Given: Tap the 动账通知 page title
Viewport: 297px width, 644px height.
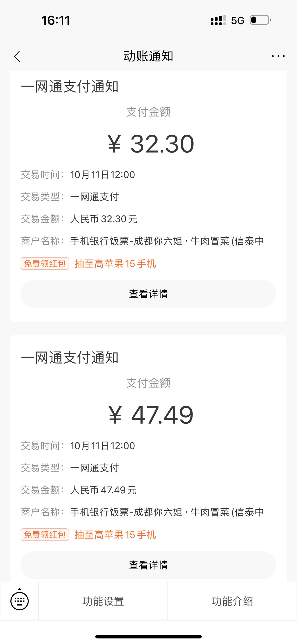Looking at the screenshot, I should (x=148, y=56).
